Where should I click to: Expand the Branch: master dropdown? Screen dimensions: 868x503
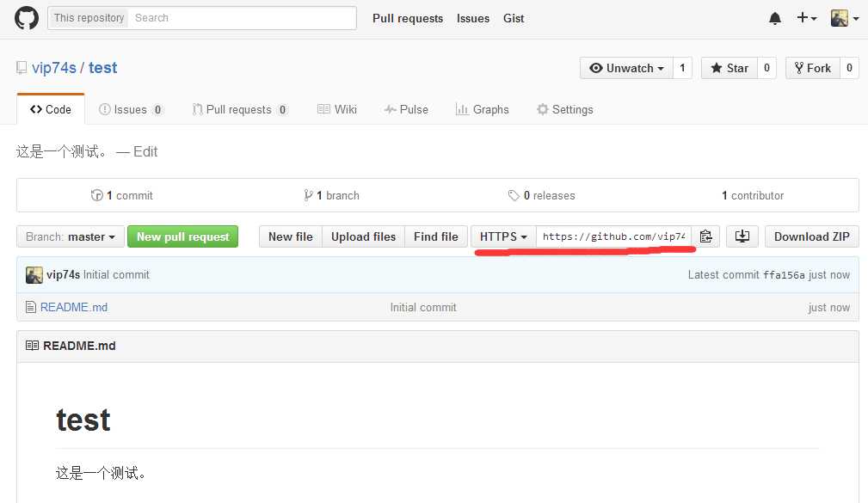(71, 236)
